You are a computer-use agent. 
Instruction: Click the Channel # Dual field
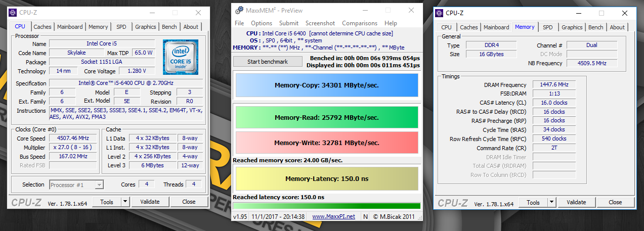click(592, 45)
